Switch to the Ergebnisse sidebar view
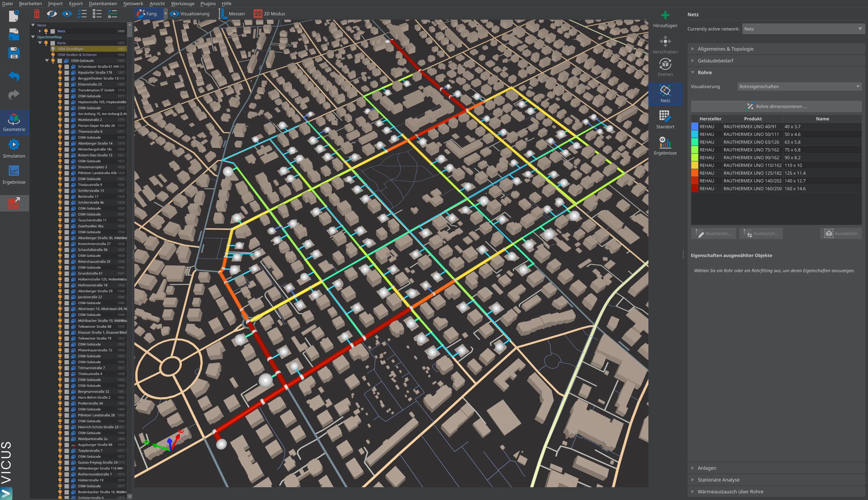The height and width of the screenshot is (500, 868). 14,175
